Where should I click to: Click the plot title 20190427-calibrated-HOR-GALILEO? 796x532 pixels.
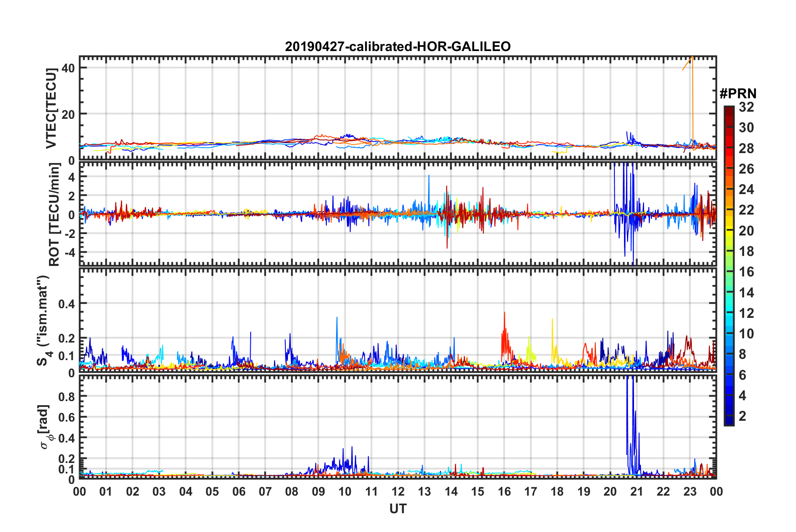pyautogui.click(x=398, y=46)
